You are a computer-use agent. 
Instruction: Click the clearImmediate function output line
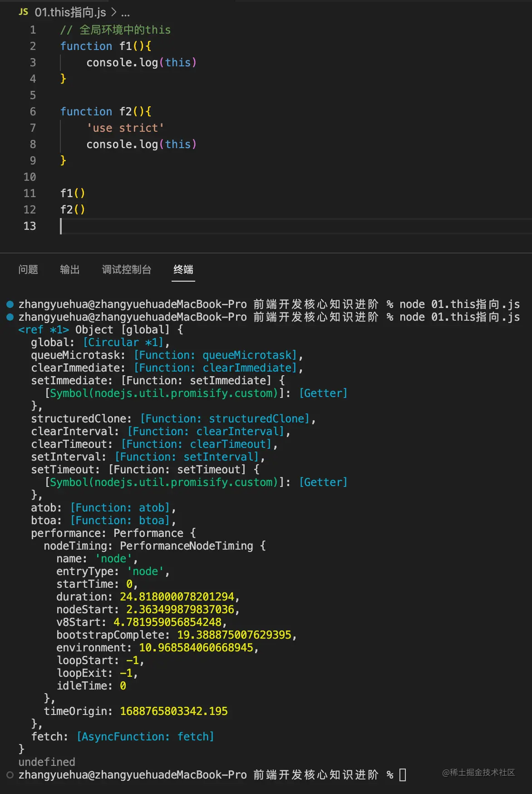(x=167, y=368)
